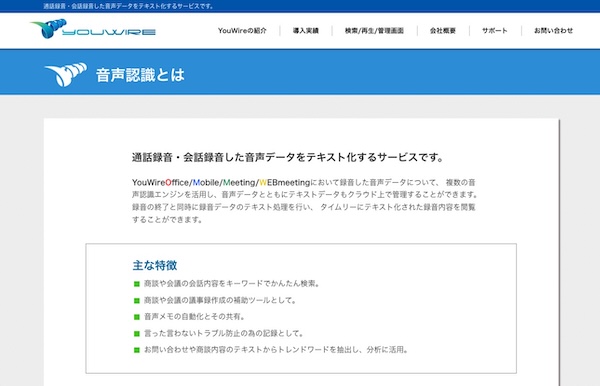
Task: Open the サポート menu item
Action: click(495, 31)
